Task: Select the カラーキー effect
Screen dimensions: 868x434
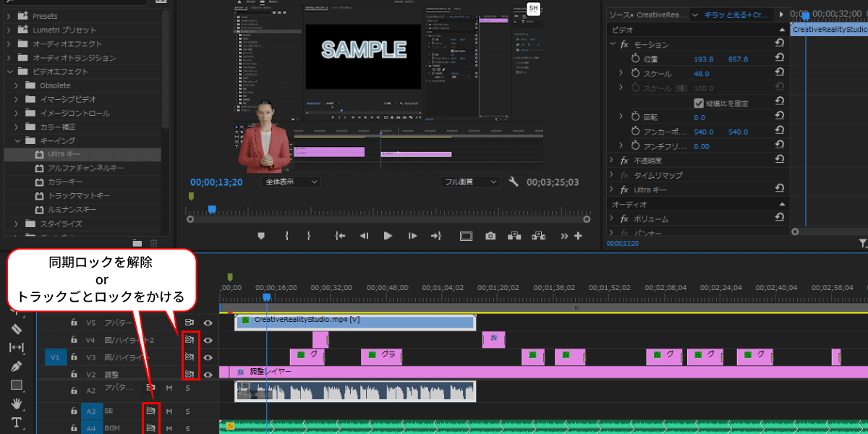Action: pyautogui.click(x=67, y=182)
